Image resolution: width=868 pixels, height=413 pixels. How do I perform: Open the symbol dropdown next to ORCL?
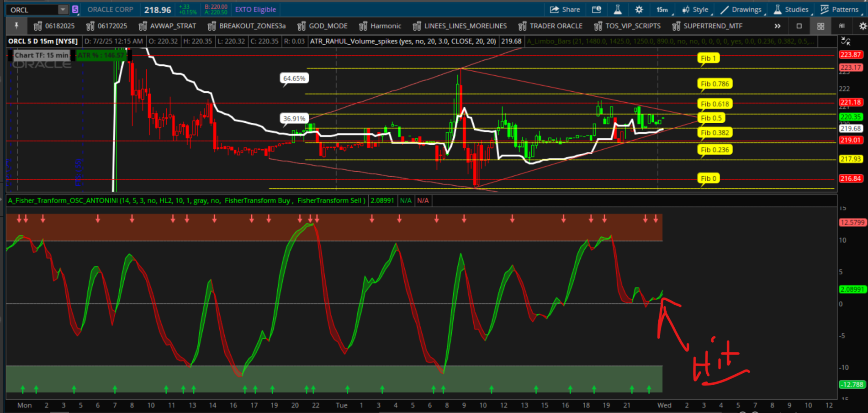pos(63,10)
